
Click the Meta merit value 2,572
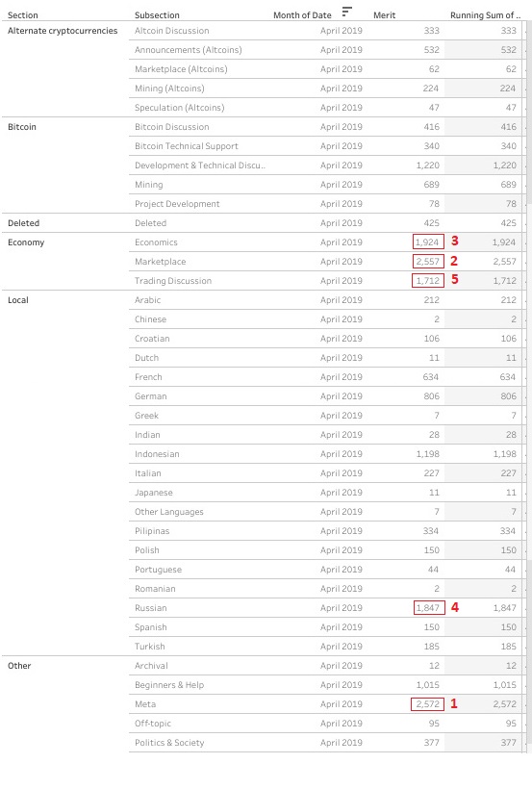click(427, 704)
